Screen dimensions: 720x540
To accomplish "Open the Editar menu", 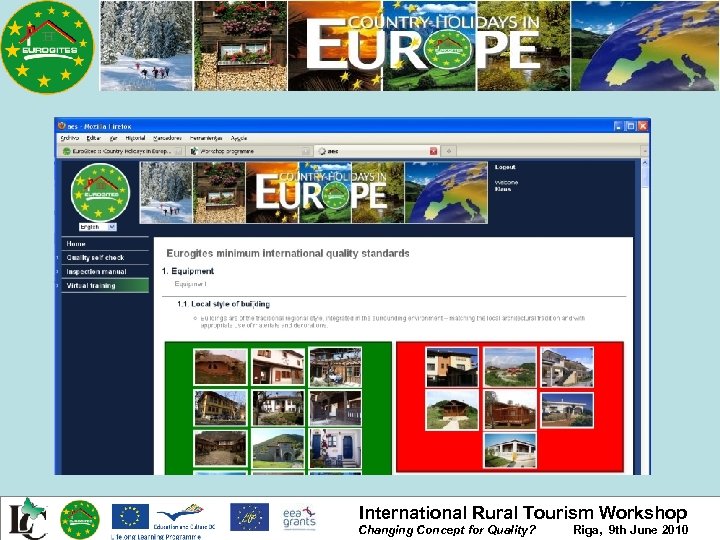I will pyautogui.click(x=94, y=138).
